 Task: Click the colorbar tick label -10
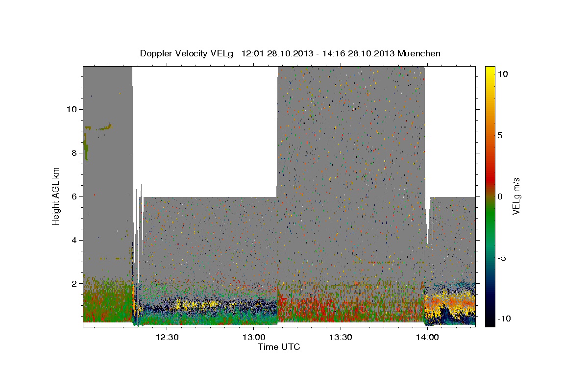coord(503,319)
